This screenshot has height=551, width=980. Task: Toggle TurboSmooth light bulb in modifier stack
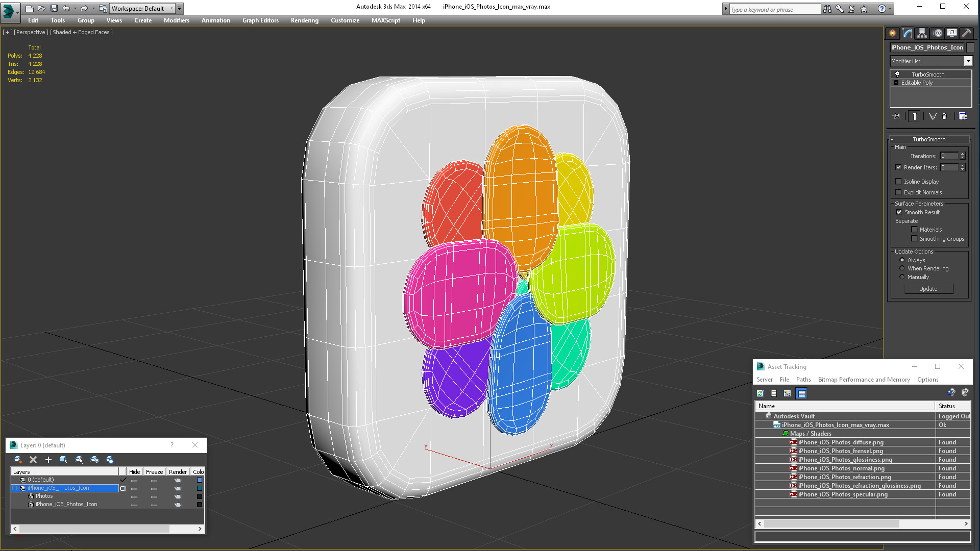tap(897, 74)
